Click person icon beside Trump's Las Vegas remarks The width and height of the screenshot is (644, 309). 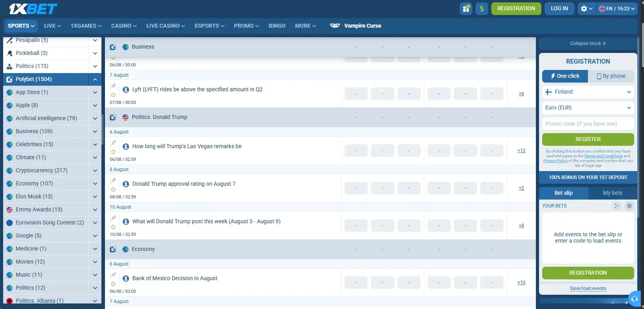click(126, 147)
